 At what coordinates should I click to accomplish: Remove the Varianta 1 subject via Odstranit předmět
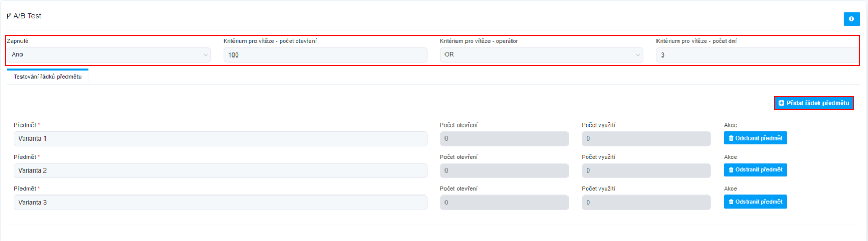tap(755, 138)
